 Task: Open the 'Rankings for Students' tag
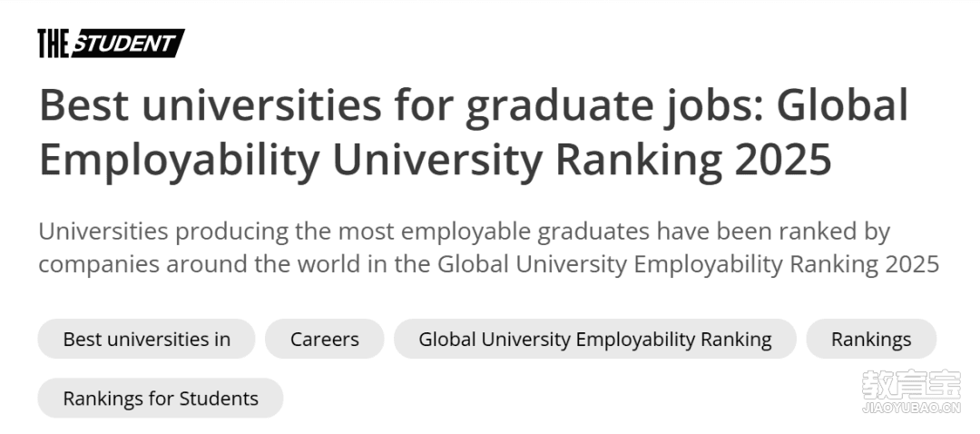(161, 399)
